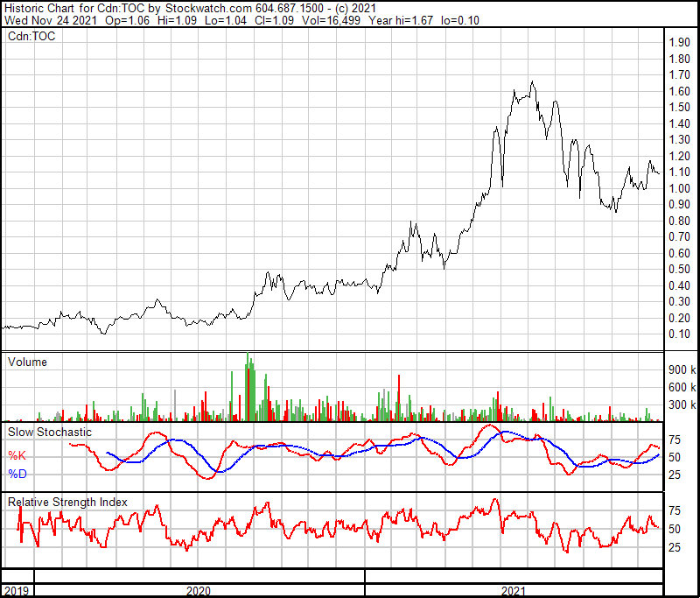Click the Volume panel label
This screenshot has width=700, height=598.
27,362
